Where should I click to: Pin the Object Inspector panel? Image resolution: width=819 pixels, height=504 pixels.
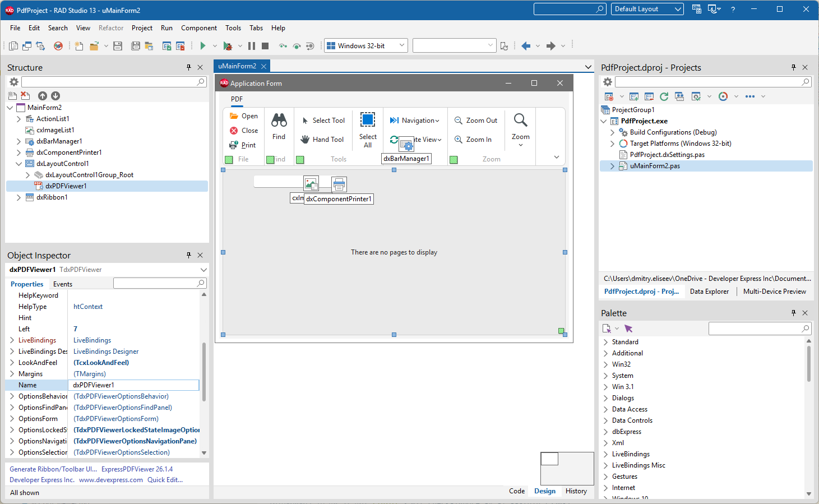pos(189,255)
